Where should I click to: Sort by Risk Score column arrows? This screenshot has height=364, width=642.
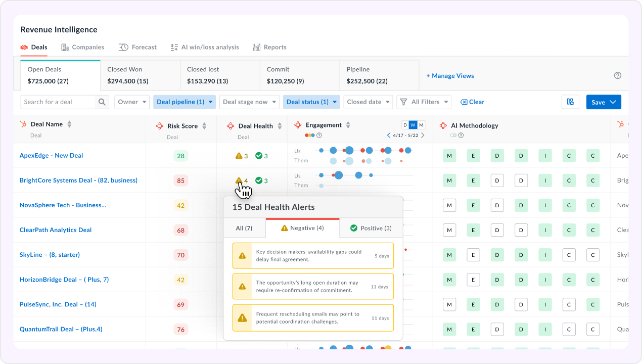coord(204,126)
